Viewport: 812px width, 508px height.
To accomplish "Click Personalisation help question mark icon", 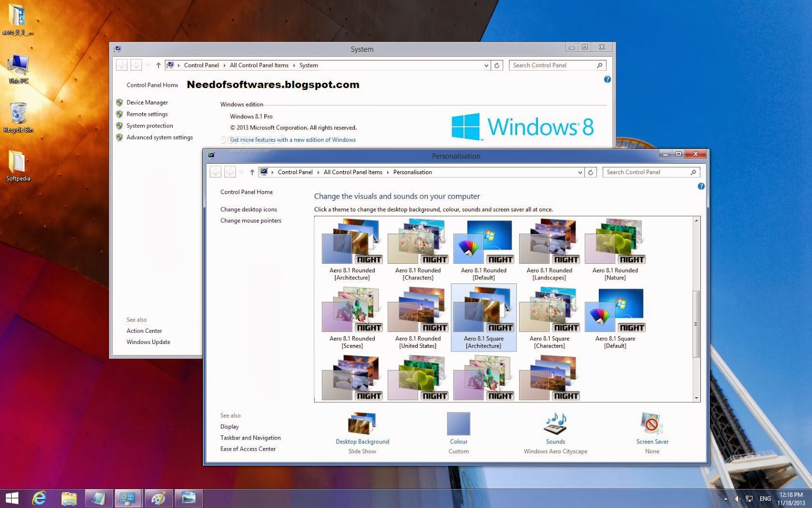I will pyautogui.click(x=701, y=186).
